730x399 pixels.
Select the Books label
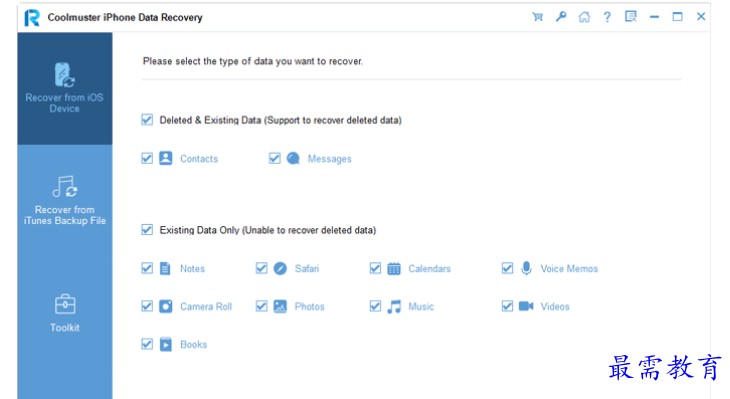193,345
